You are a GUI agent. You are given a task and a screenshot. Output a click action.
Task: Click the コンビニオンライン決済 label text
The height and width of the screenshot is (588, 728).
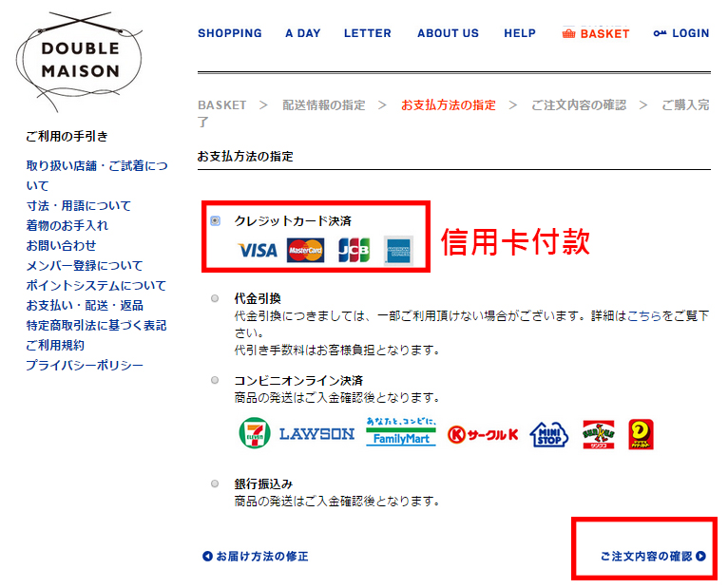(x=298, y=381)
